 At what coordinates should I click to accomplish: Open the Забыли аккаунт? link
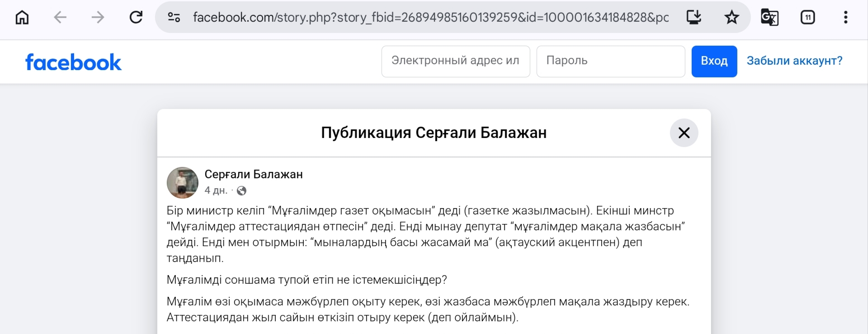[794, 61]
